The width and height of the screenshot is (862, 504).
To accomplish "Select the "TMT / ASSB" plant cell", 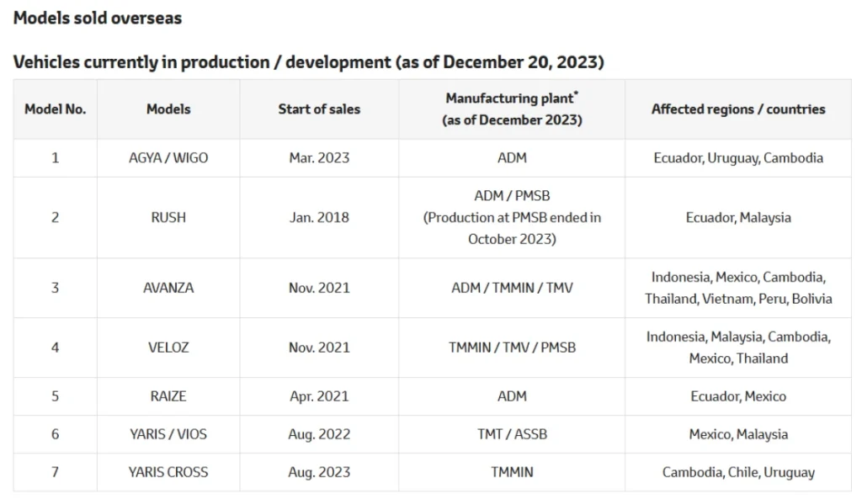I will (512, 434).
